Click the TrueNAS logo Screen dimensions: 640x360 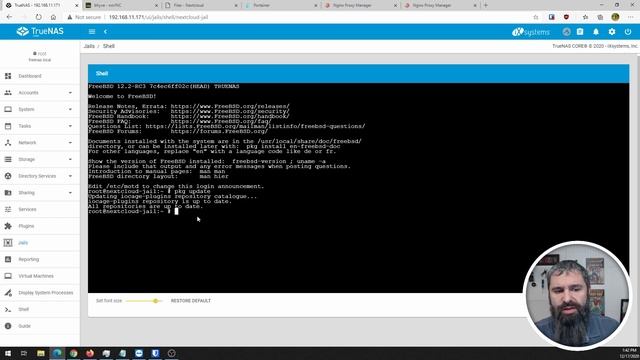(x=40, y=31)
